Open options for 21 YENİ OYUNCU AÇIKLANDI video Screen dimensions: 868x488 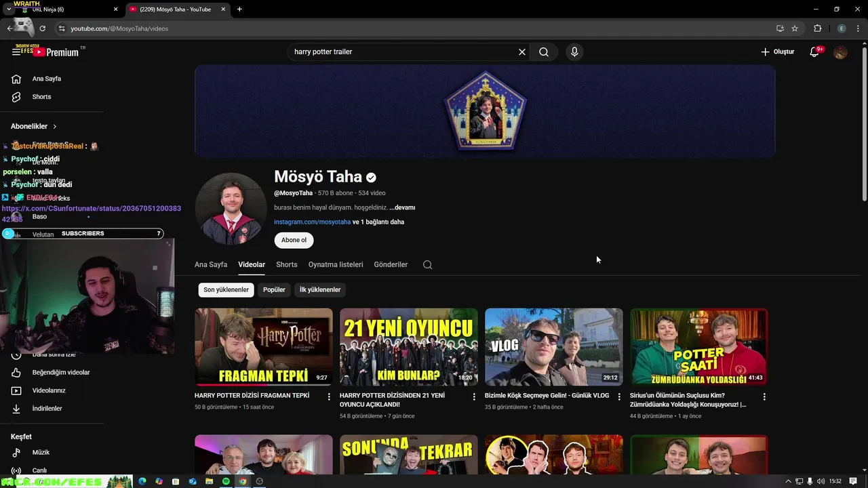click(474, 396)
